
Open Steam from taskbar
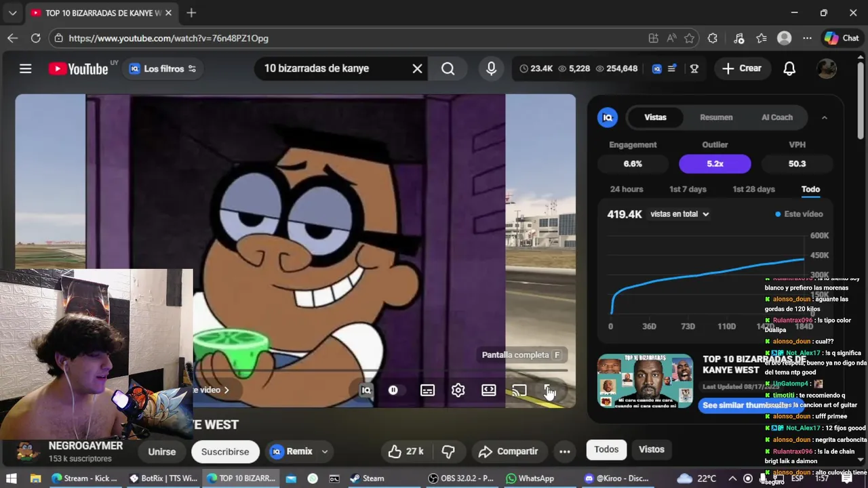click(367, 479)
